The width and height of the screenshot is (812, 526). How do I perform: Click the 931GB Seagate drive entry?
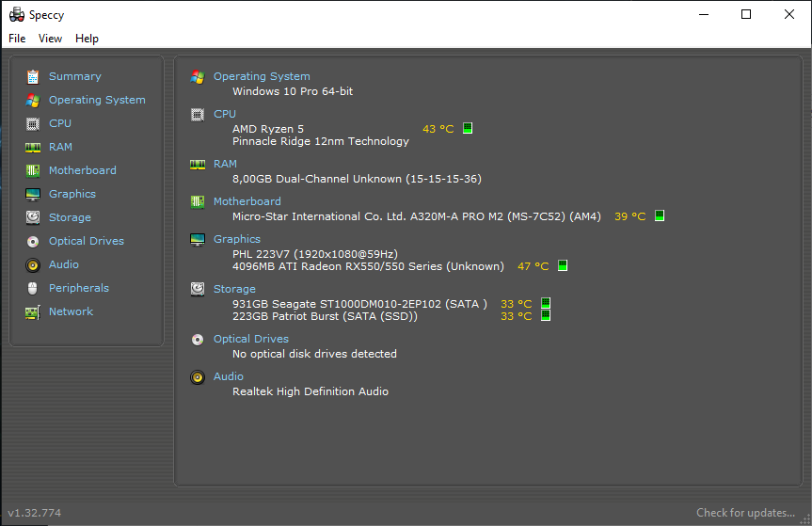tap(359, 304)
